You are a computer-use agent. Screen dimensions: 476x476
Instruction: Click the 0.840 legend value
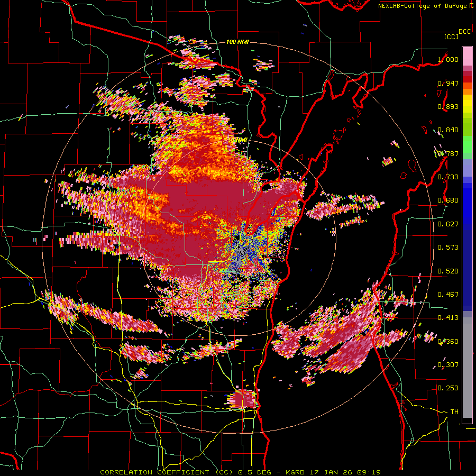[x=448, y=130]
